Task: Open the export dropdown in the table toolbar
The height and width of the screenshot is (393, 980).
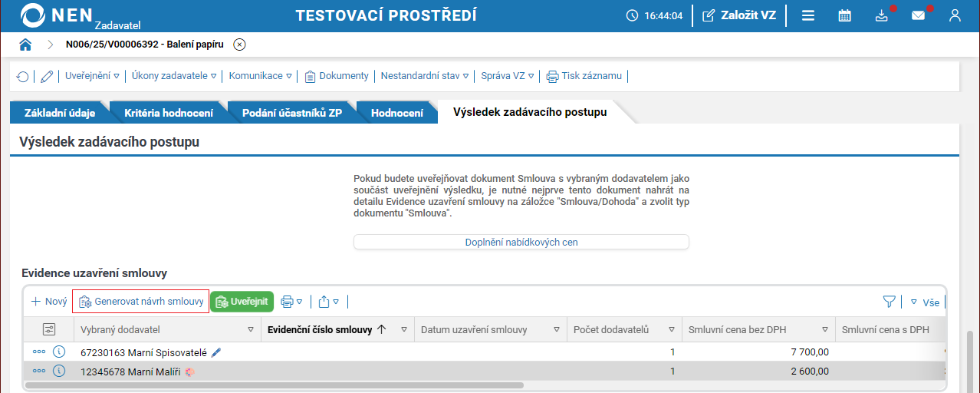Action: [x=328, y=302]
